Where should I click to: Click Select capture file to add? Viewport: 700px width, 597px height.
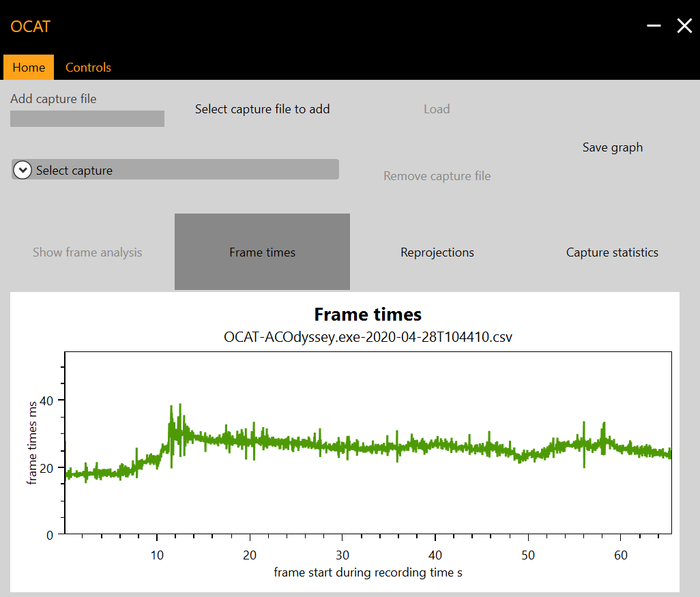coord(262,109)
